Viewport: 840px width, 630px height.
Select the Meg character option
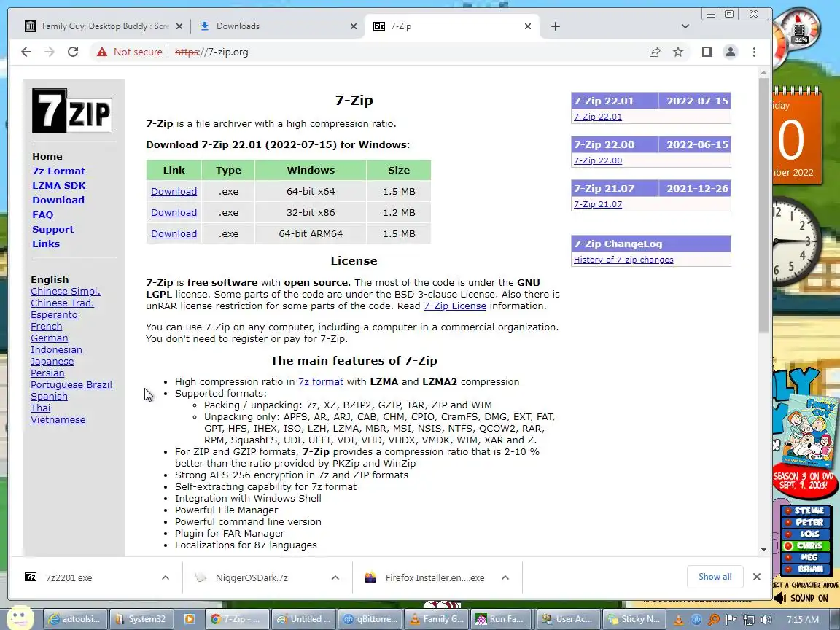coord(805,558)
